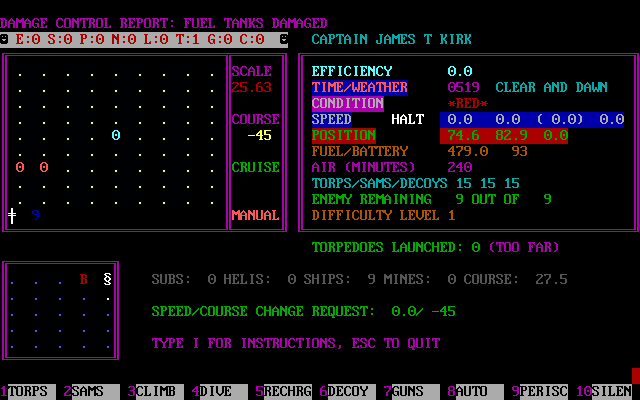
Task: Select the red B marker on the mini map
Action: [x=84, y=280]
